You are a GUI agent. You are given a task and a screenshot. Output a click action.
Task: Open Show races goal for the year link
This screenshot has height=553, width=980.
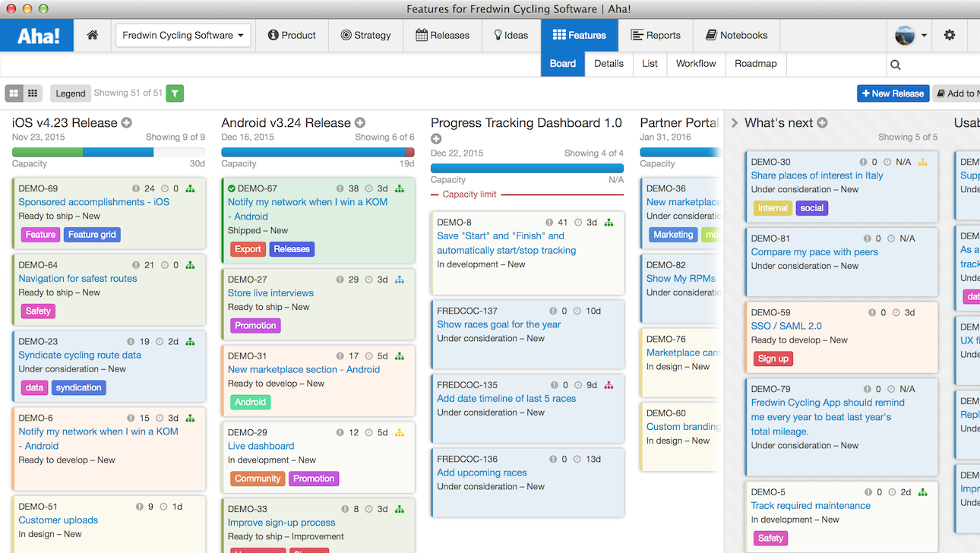click(499, 324)
